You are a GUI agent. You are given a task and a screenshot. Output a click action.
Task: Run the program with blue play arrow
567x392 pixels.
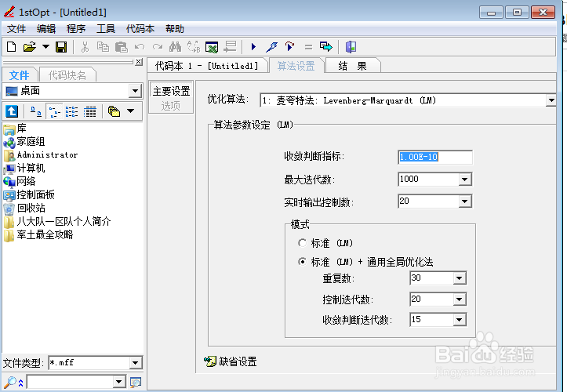253,47
